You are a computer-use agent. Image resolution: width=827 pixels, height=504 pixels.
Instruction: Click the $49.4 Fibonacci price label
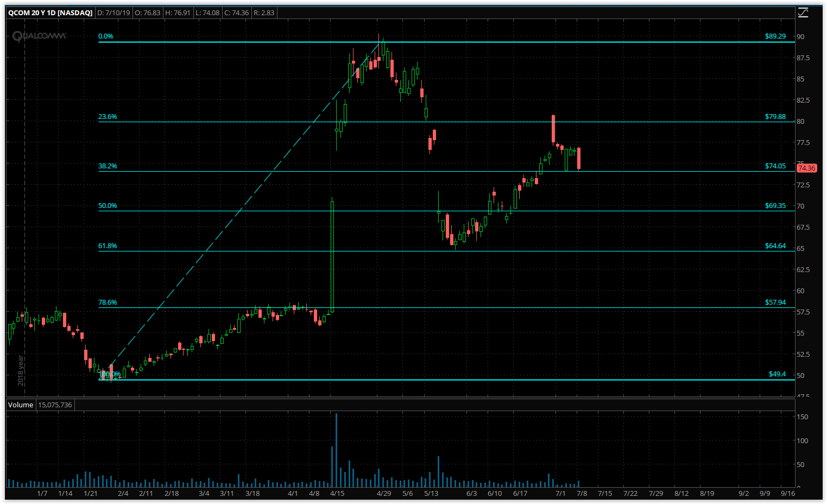click(777, 374)
